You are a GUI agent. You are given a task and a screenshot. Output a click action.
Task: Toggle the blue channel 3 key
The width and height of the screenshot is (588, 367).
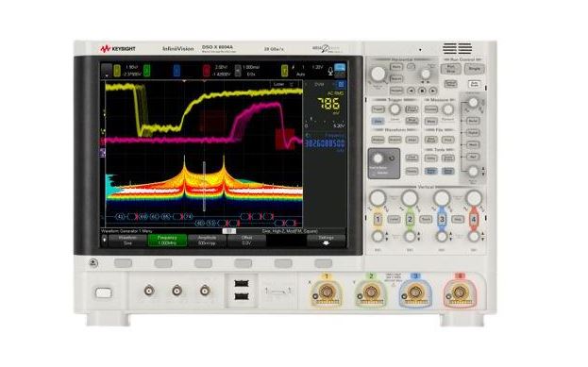click(x=442, y=219)
